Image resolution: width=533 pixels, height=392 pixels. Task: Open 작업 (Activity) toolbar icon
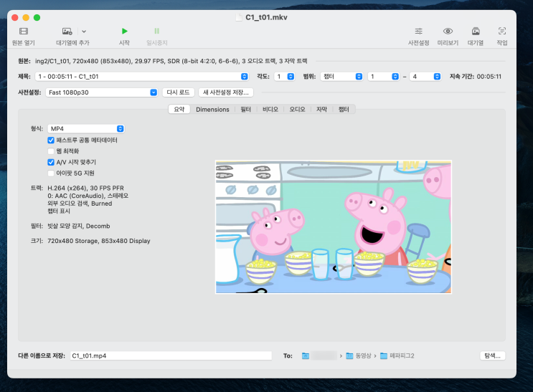click(x=501, y=32)
